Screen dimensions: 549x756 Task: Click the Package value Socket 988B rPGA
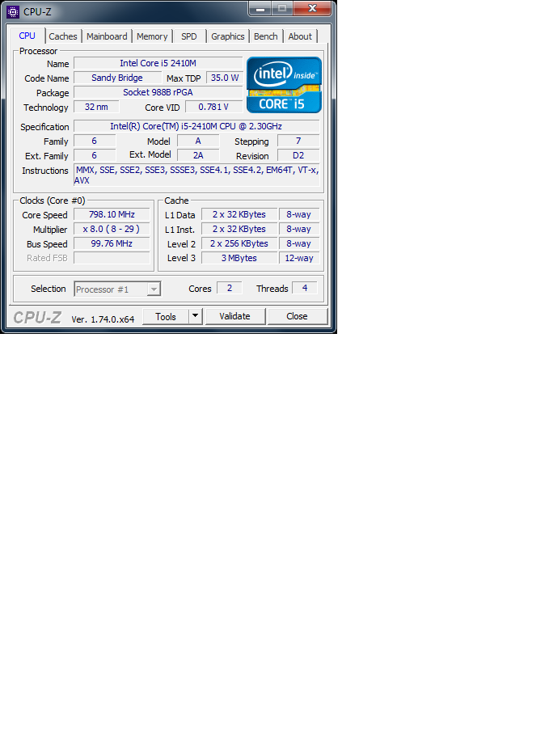[x=158, y=92]
